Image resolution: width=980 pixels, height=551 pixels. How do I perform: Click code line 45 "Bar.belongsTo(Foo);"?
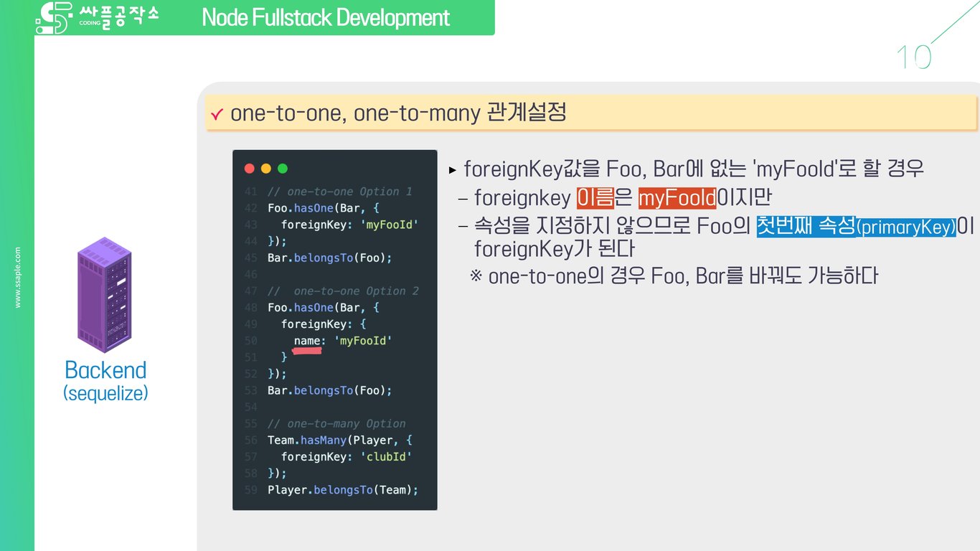point(330,258)
